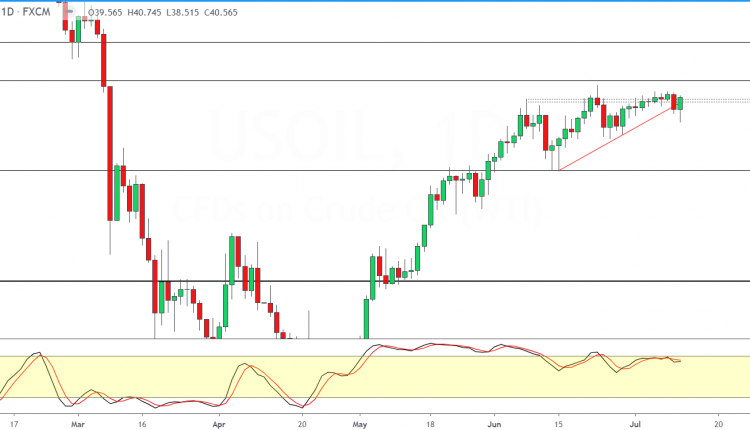Click the 16 date label after Mar
750x430 pixels.
(x=142, y=424)
